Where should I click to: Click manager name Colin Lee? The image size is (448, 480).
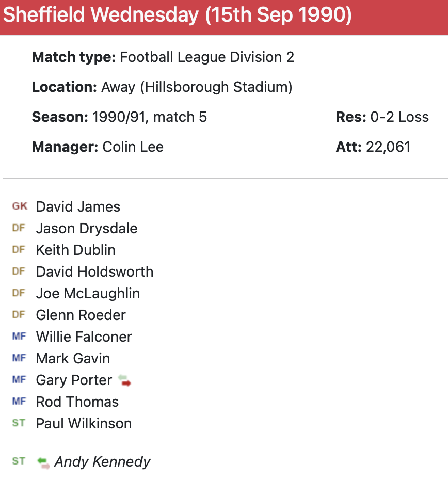coord(133,147)
